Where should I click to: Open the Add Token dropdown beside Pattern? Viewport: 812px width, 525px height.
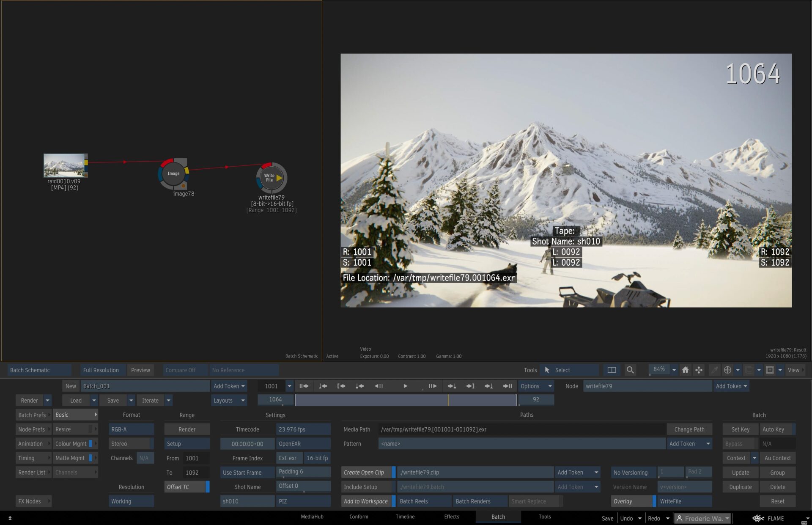(689, 443)
